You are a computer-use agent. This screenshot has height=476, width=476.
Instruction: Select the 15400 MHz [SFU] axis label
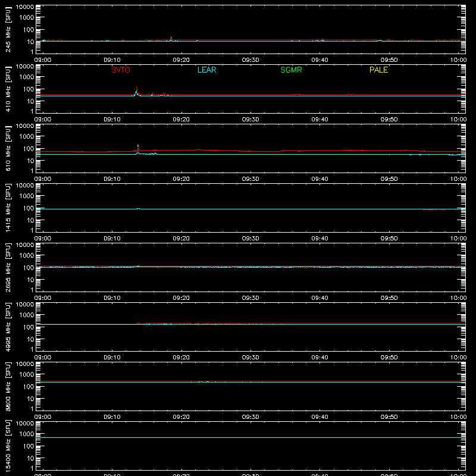point(8,446)
